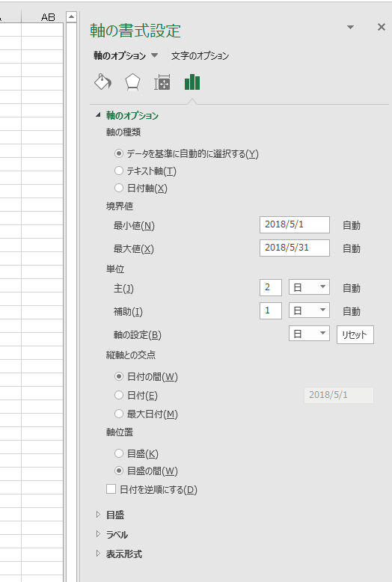Switch to 文字のオプション tab
The width and height of the screenshot is (392, 582).
[x=200, y=56]
